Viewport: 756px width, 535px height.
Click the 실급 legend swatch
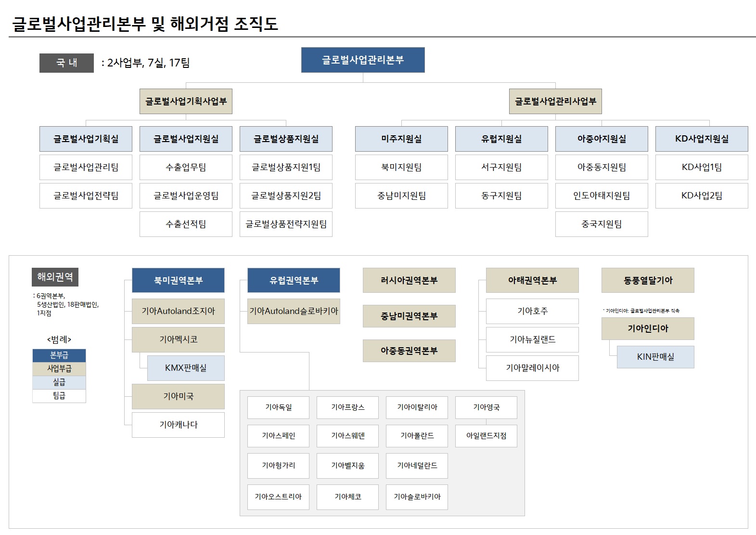point(59,382)
